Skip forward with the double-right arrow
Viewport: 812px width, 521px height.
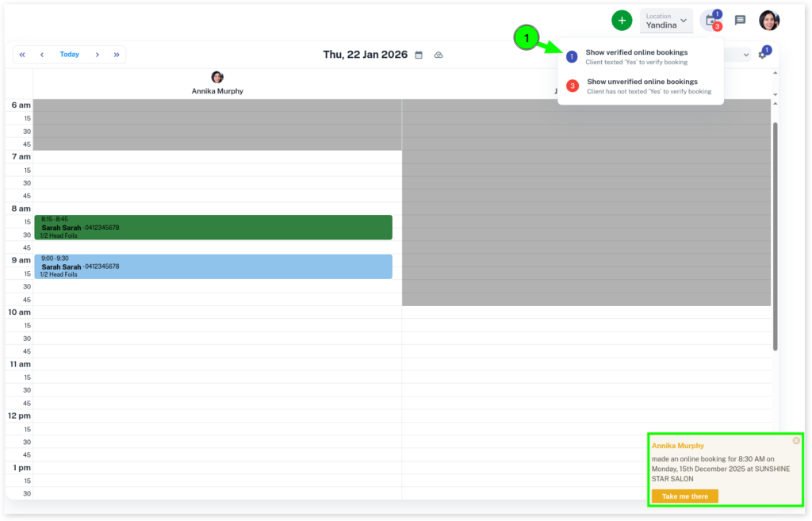pos(117,55)
